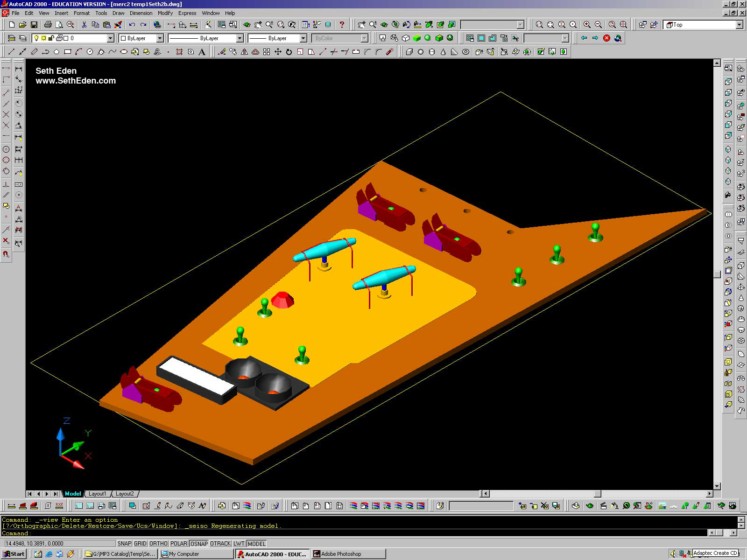Viewport: 747px width, 560px height.
Task: Select the Line drawing tool
Action: [12, 52]
